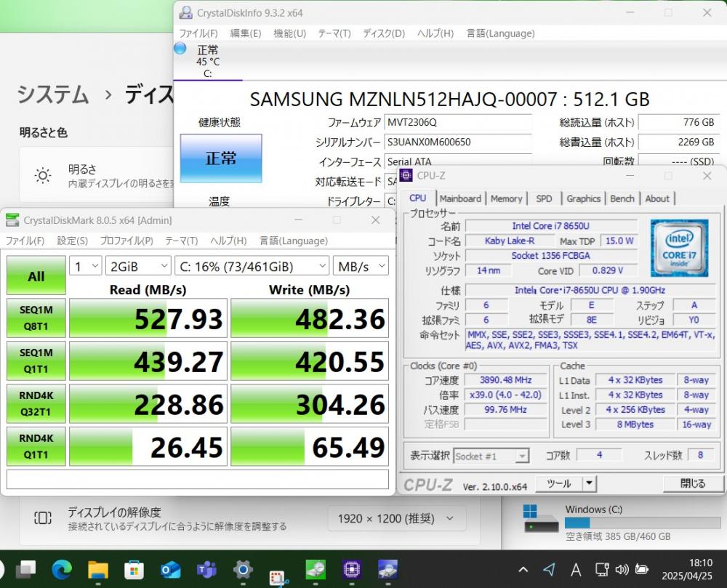Click the green CrystalDiskMark taskbar icon

316,569
